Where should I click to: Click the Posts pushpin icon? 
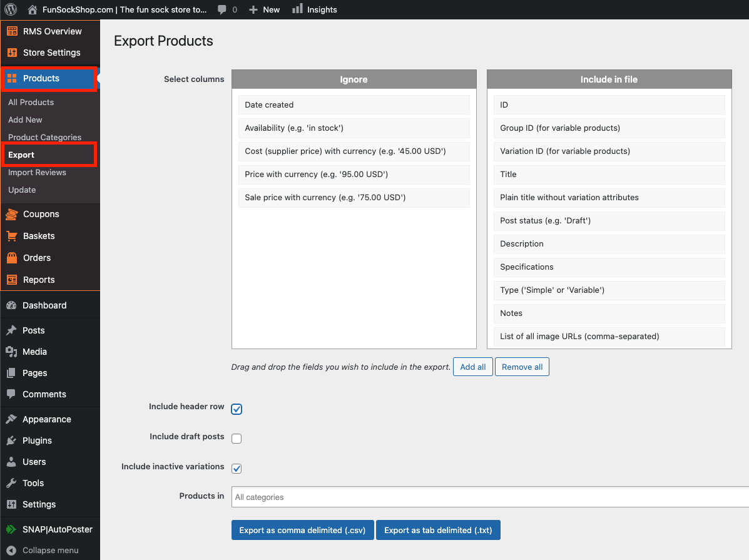(11, 330)
